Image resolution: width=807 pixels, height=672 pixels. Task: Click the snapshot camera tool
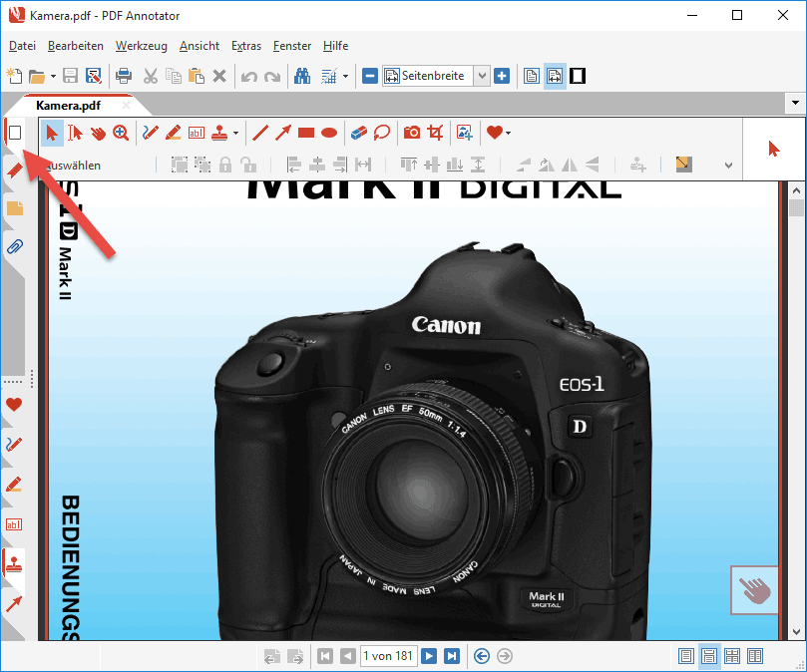[x=412, y=133]
